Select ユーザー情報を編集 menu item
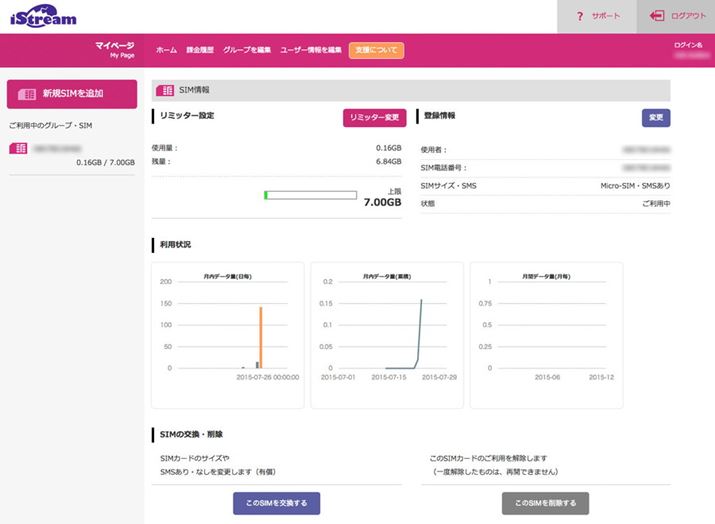This screenshot has width=715, height=524. click(311, 50)
